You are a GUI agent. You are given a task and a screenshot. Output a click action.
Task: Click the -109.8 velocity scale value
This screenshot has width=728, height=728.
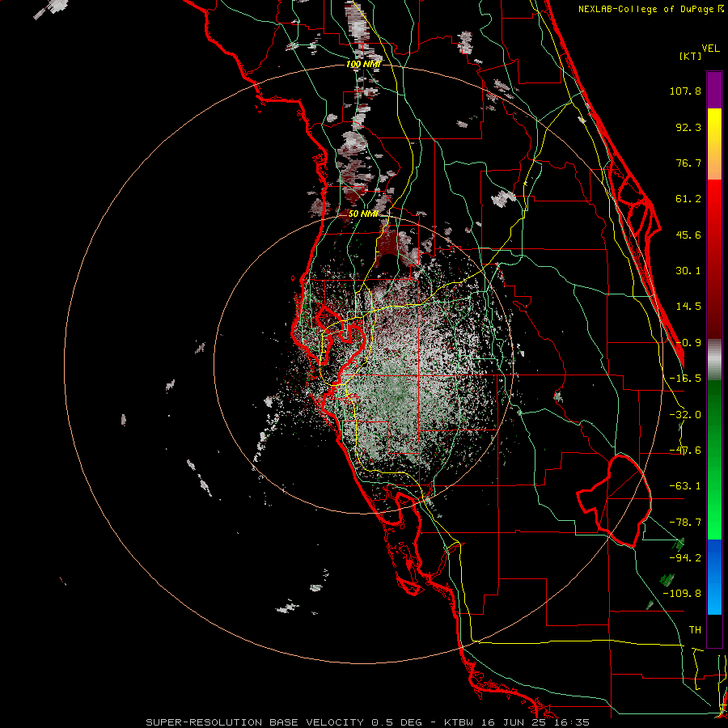pyautogui.click(x=682, y=594)
